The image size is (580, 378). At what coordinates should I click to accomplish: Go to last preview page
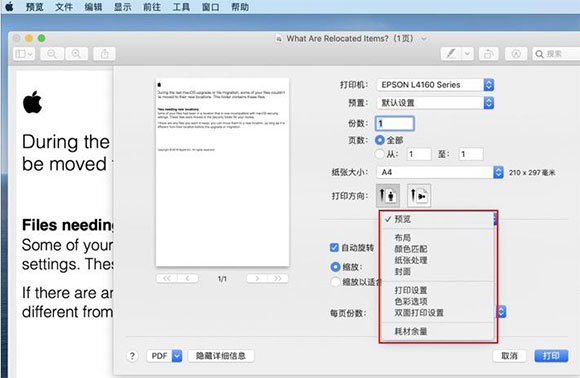[x=278, y=279]
